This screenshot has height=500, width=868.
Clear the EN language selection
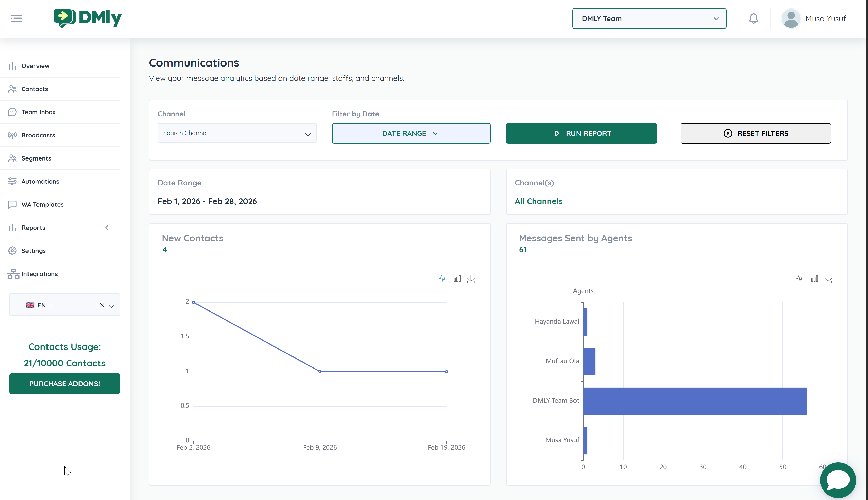[102, 305]
